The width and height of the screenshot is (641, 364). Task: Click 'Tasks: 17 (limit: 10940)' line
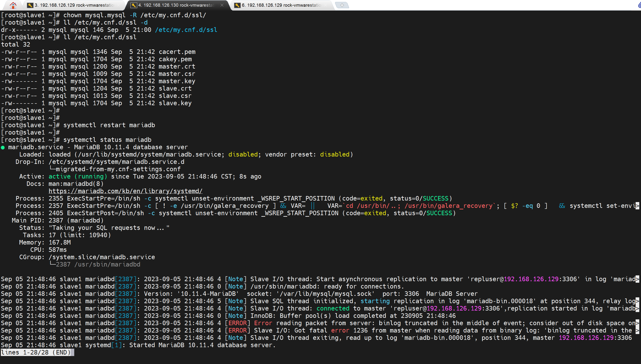(67, 235)
